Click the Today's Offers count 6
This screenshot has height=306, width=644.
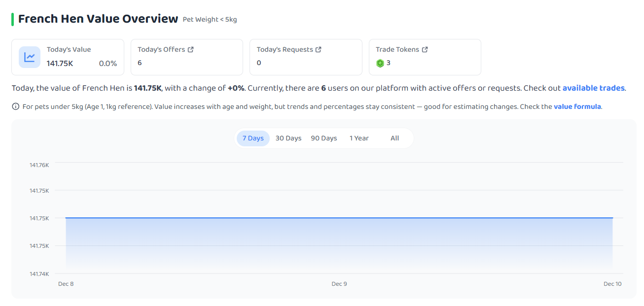[140, 63]
